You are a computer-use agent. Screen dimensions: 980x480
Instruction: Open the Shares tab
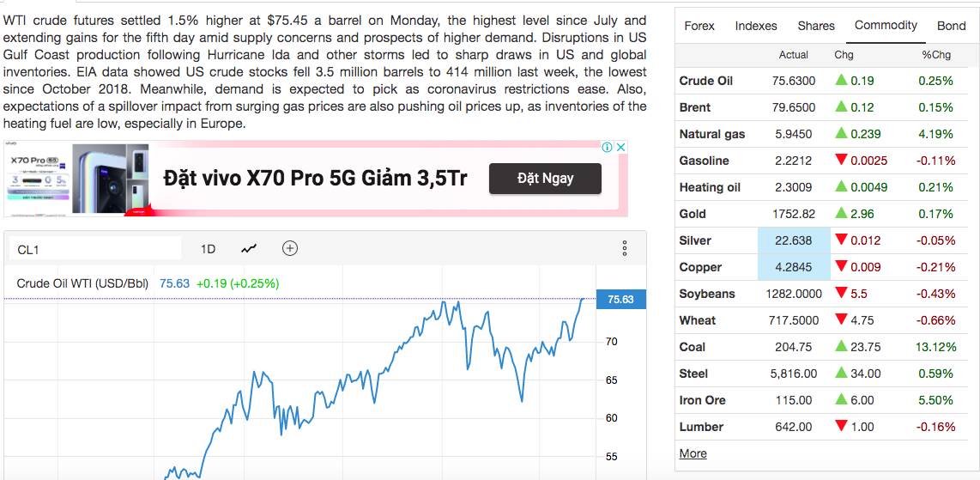tap(816, 26)
